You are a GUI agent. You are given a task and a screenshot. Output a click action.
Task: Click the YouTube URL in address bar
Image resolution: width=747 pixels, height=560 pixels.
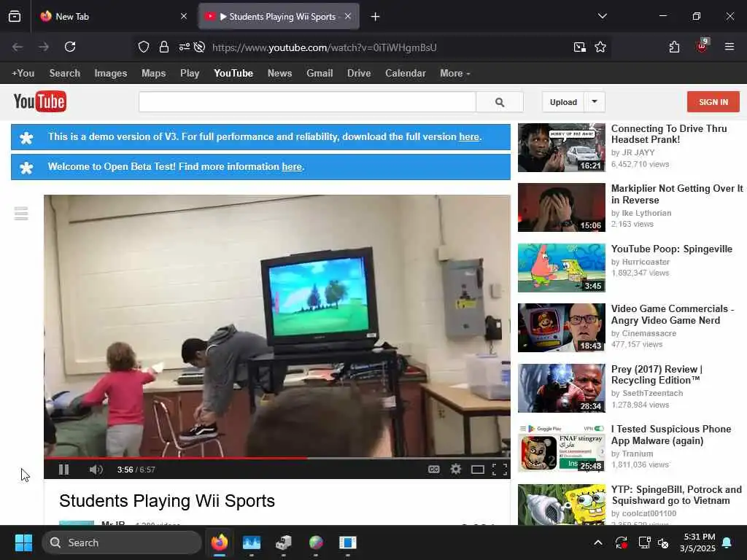[x=325, y=47]
